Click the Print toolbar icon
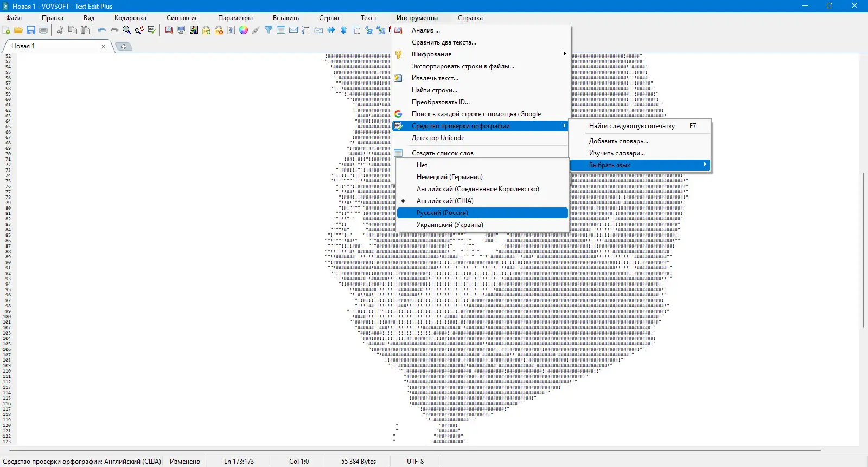Viewport: 868px width, 467px height. click(43, 30)
